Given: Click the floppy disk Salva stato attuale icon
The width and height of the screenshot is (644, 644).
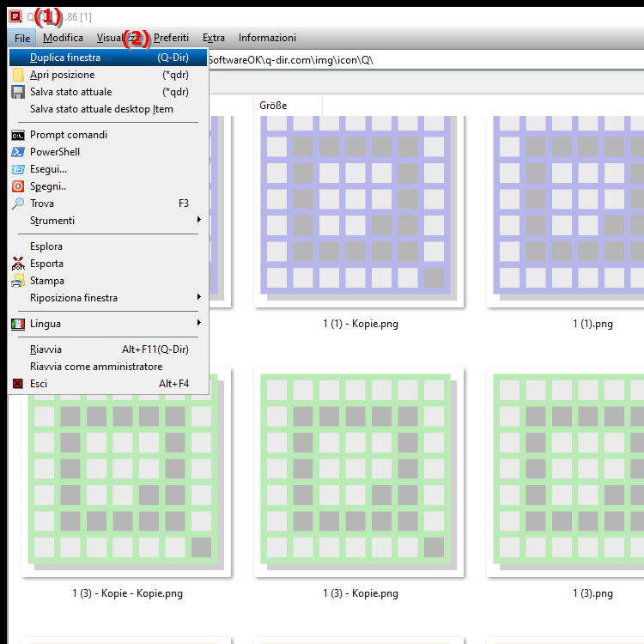Looking at the screenshot, I should 18,92.
